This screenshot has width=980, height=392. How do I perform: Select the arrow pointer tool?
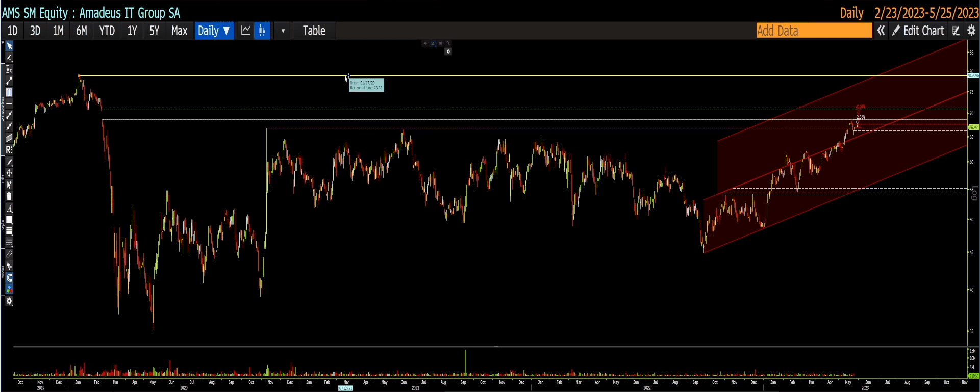pos(9,46)
